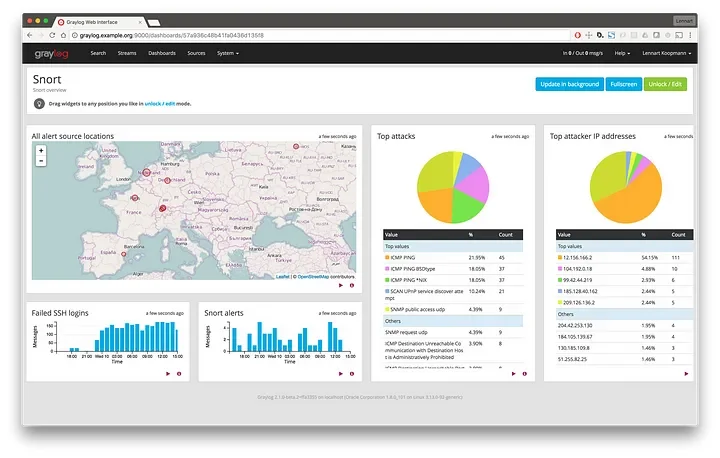Open the Opera extension icon
The image size is (720, 458).
click(x=578, y=35)
